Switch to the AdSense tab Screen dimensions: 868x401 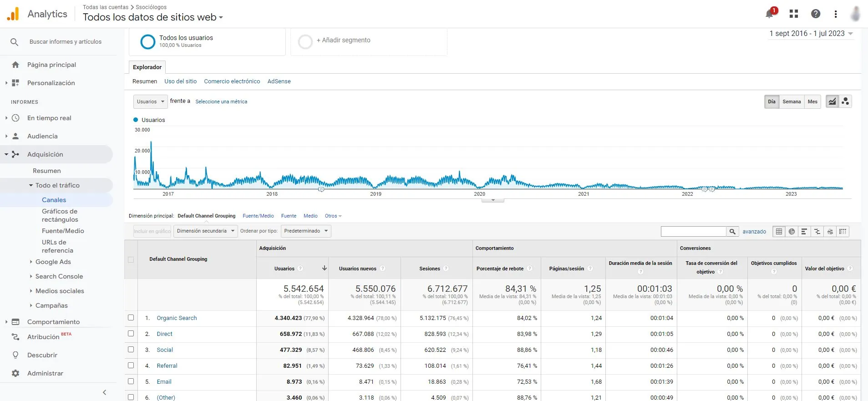coord(279,81)
